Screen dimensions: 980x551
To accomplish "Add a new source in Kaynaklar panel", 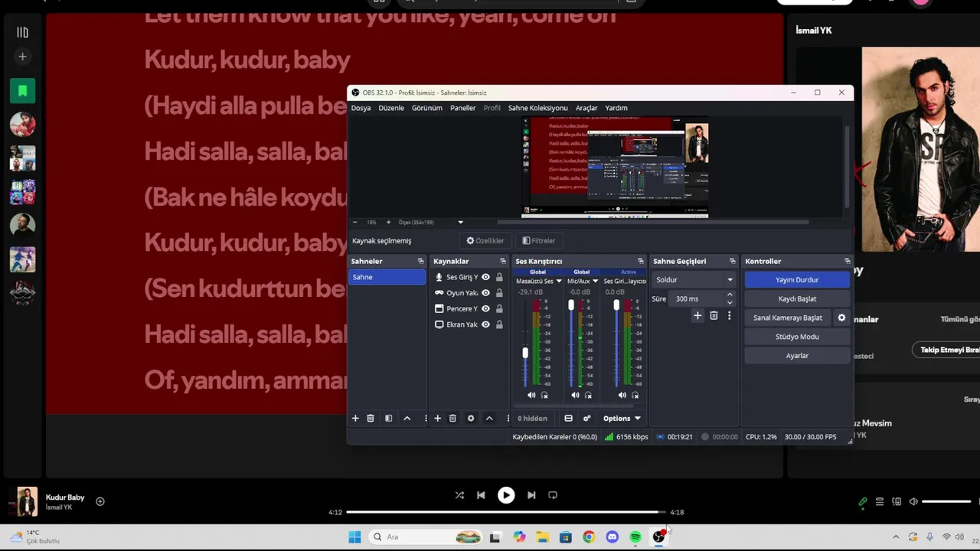I will [437, 418].
